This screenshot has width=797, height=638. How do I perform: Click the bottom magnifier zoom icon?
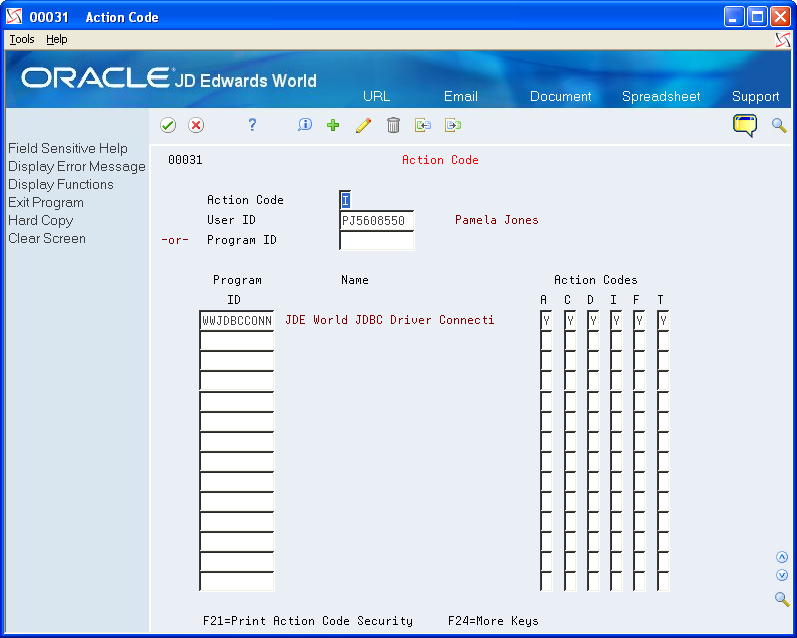[x=782, y=599]
